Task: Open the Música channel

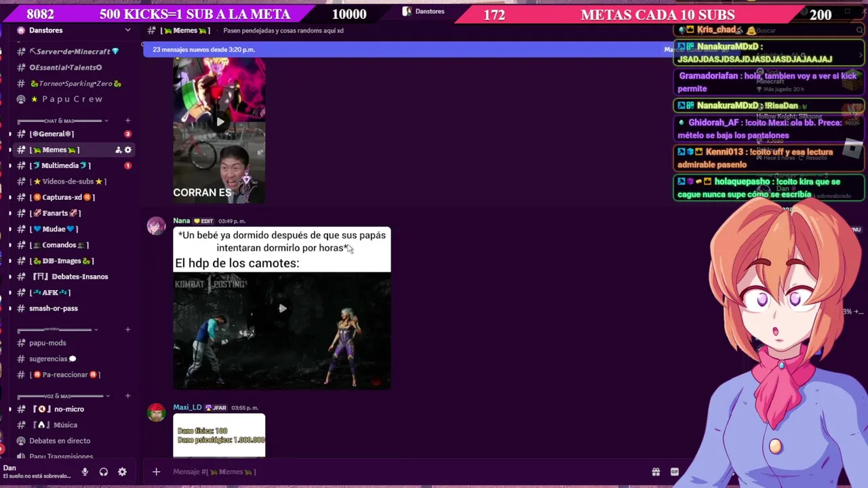Action: click(x=56, y=425)
